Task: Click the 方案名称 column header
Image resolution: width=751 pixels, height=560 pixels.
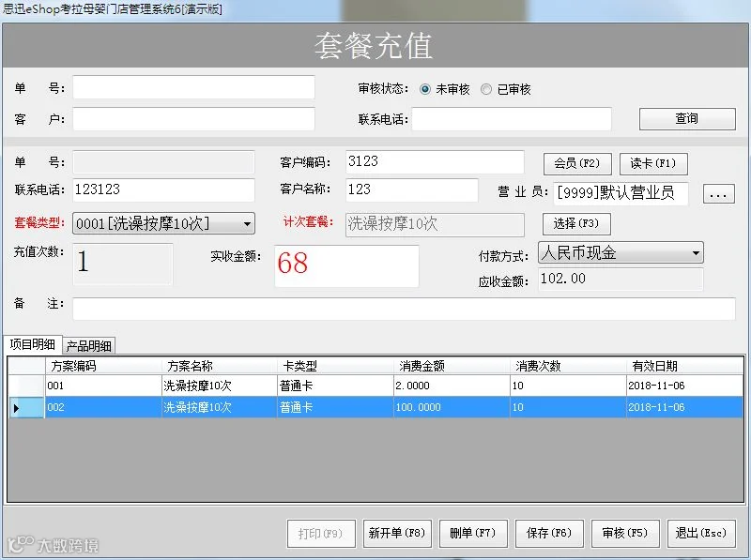Action: [220, 366]
